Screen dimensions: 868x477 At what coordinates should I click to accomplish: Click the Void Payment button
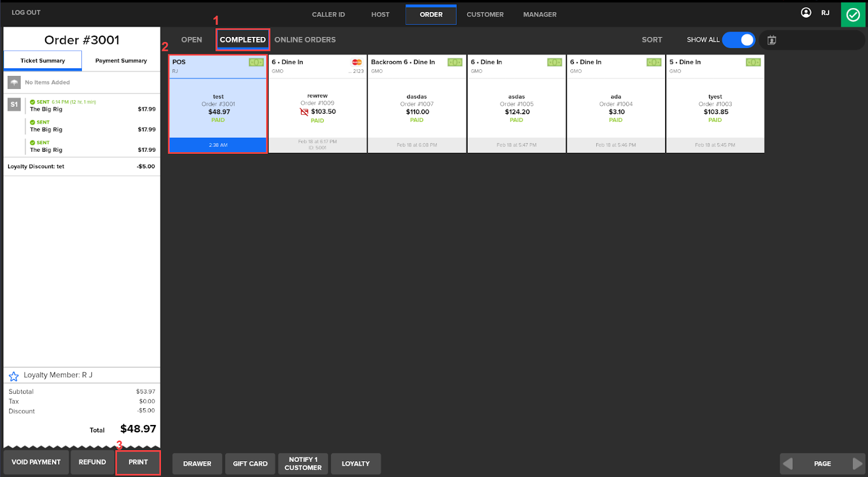(36, 462)
